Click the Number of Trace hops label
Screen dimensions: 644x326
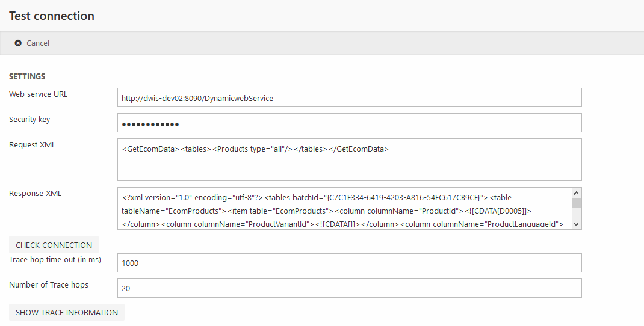pos(49,285)
